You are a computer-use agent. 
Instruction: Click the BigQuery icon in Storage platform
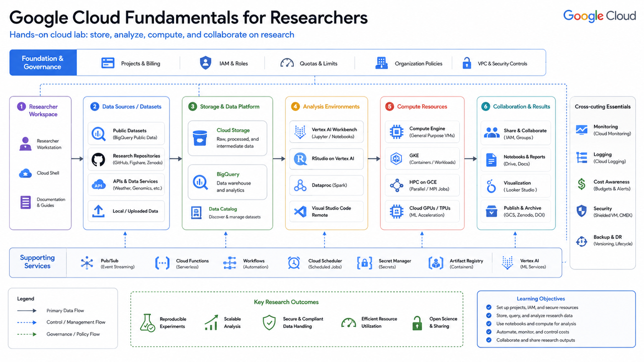[x=200, y=182]
